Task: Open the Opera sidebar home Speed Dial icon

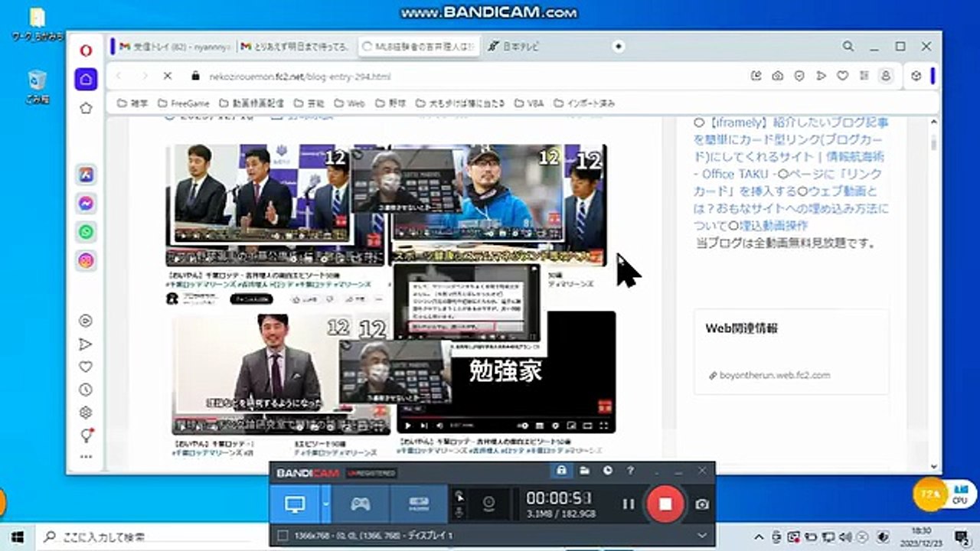Action: click(x=86, y=79)
